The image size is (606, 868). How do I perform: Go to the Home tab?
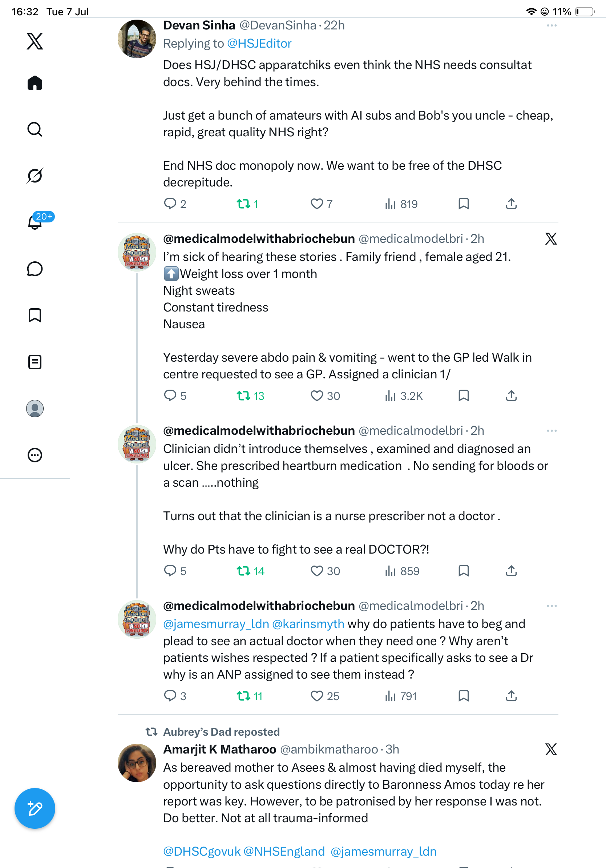(35, 83)
